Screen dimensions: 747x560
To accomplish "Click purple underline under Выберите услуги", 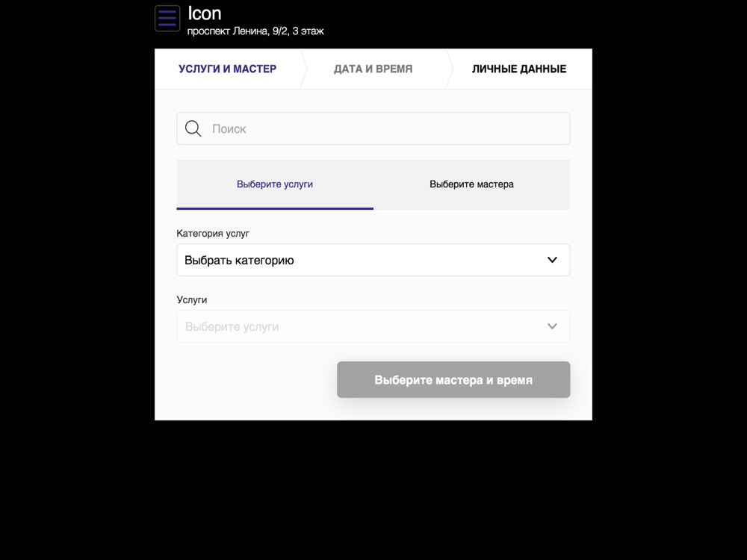I will pyautogui.click(x=275, y=208).
